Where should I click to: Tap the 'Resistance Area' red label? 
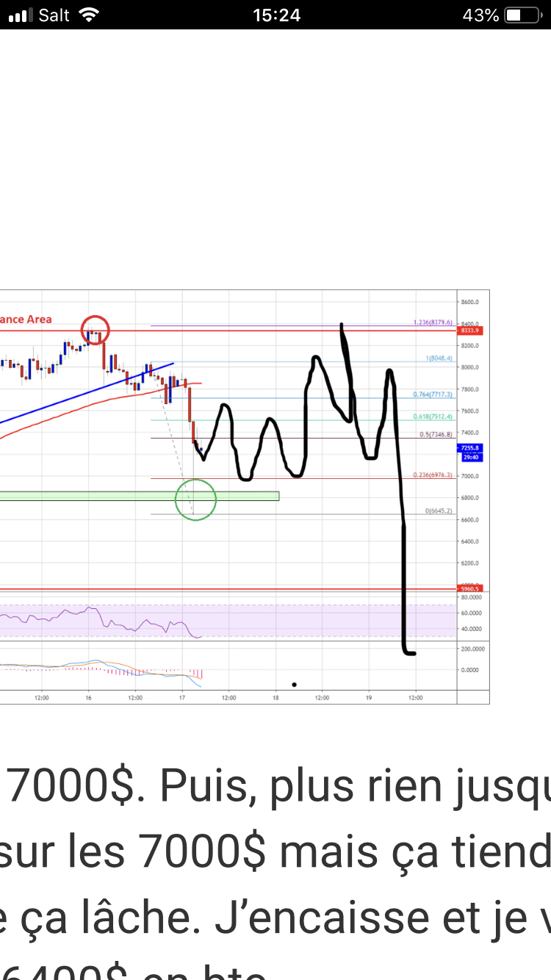coord(26,319)
